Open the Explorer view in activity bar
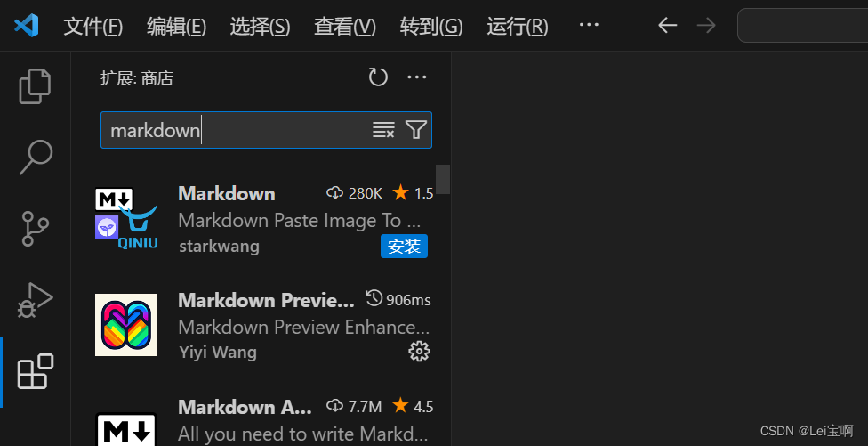This screenshot has height=446, width=868. click(35, 85)
